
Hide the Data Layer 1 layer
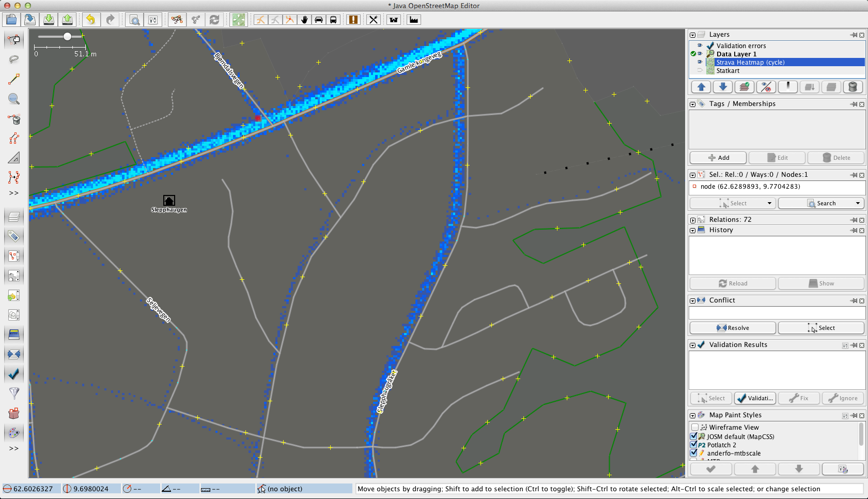pyautogui.click(x=700, y=54)
